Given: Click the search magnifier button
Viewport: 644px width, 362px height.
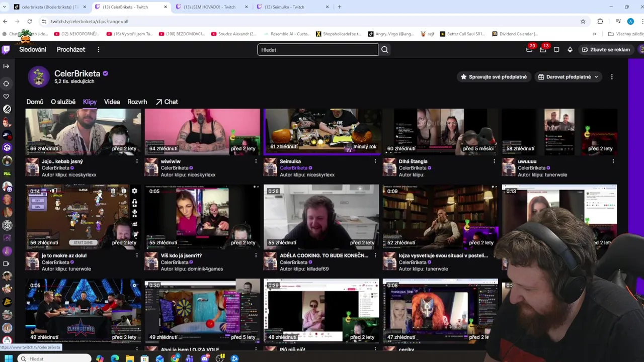Looking at the screenshot, I should tap(385, 50).
